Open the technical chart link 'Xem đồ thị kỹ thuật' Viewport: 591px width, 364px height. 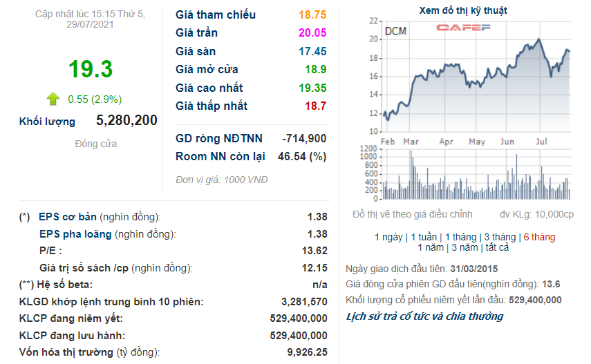(463, 10)
